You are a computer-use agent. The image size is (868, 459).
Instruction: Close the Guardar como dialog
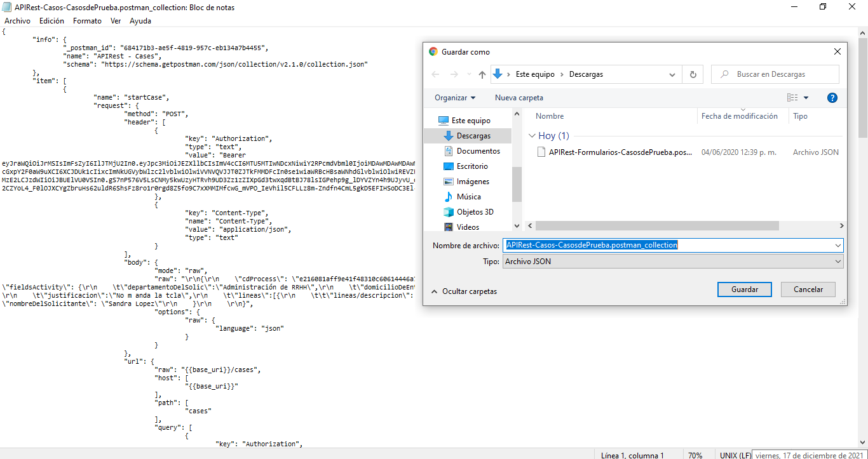(838, 52)
